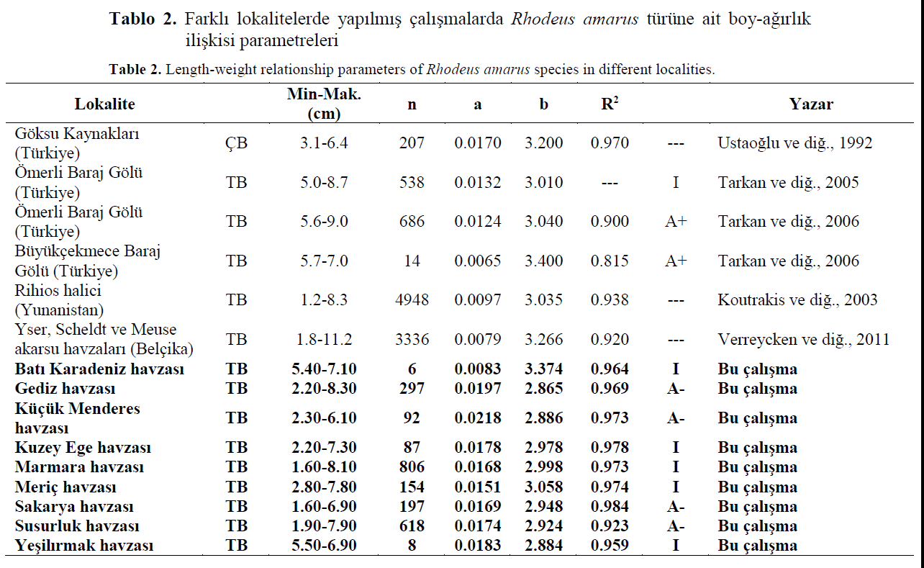Screen dimensions: 924x568
Task: Click 'Ustaoğlu ve diğ., 1992' author cell
Action: click(795, 143)
